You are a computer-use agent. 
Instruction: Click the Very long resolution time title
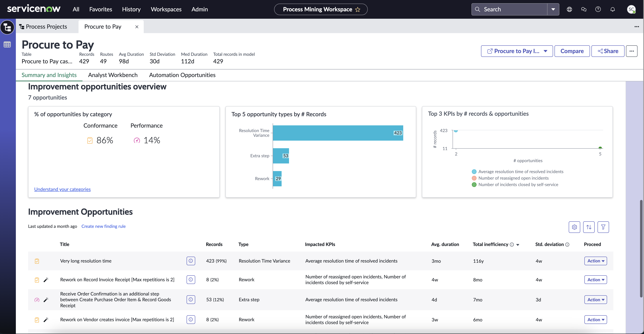click(x=86, y=261)
